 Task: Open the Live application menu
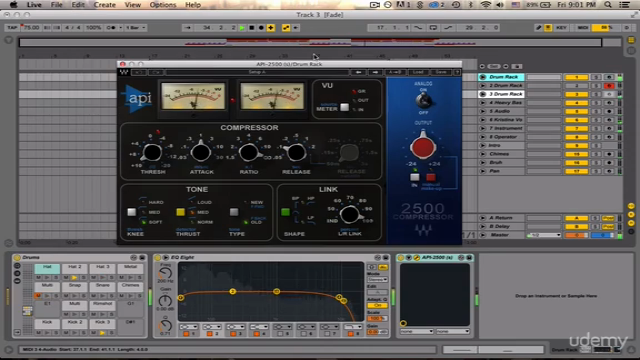pyautogui.click(x=34, y=5)
